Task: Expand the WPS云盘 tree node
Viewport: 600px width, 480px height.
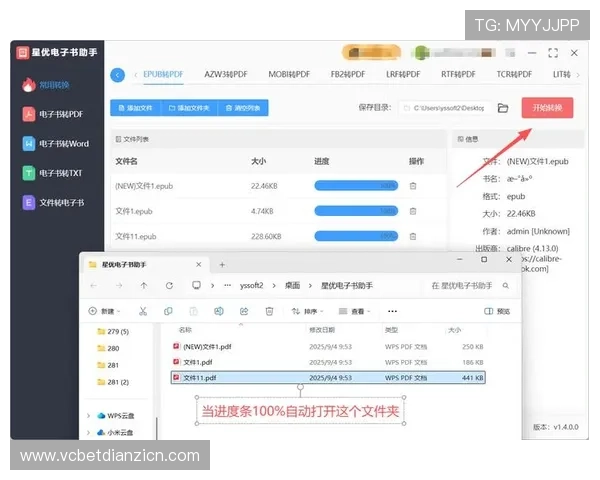Action: [x=88, y=415]
